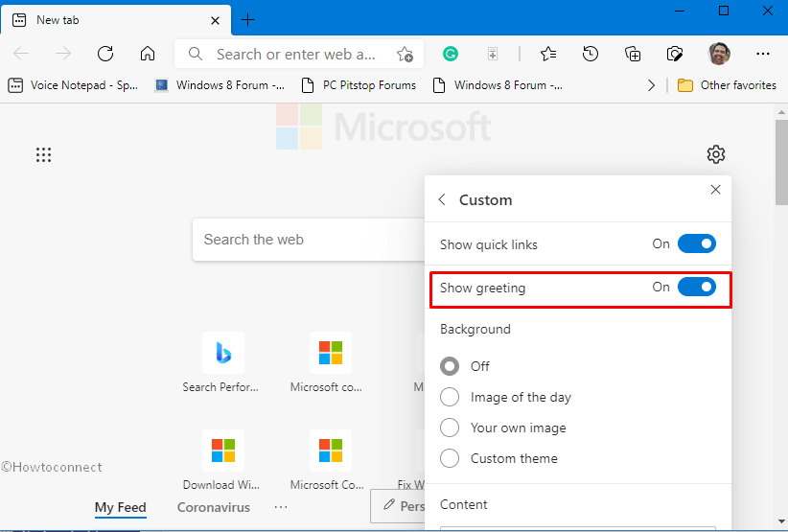Click the New tab browser tab
This screenshot has height=532, width=788.
tap(116, 20)
